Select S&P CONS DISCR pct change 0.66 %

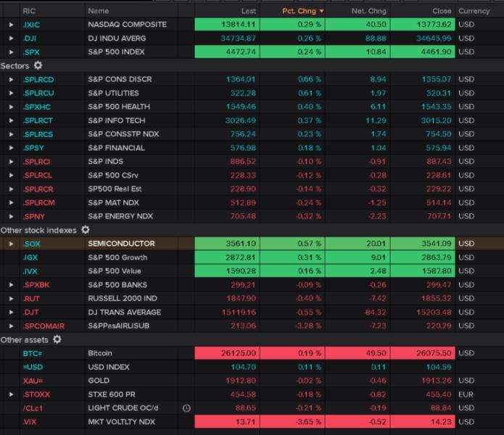(309, 79)
